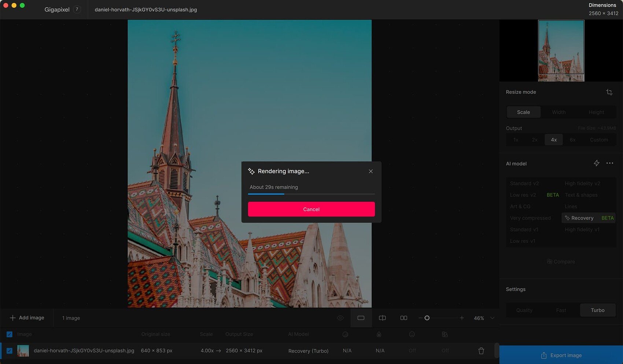
Task: Cancel the image rendering
Action: tap(311, 209)
